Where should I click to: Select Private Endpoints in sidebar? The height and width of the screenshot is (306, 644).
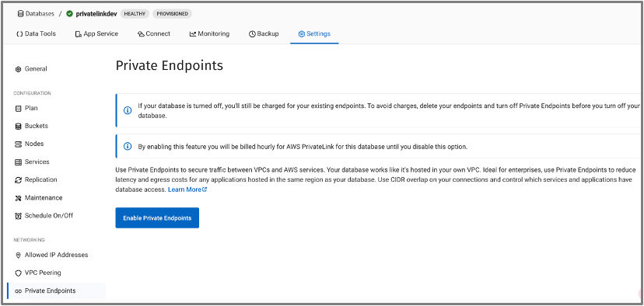56,290
